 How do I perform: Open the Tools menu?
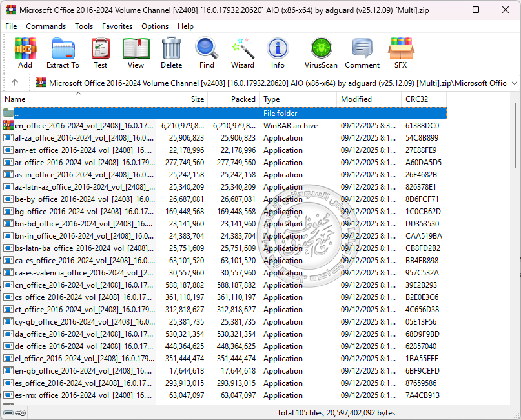point(84,26)
